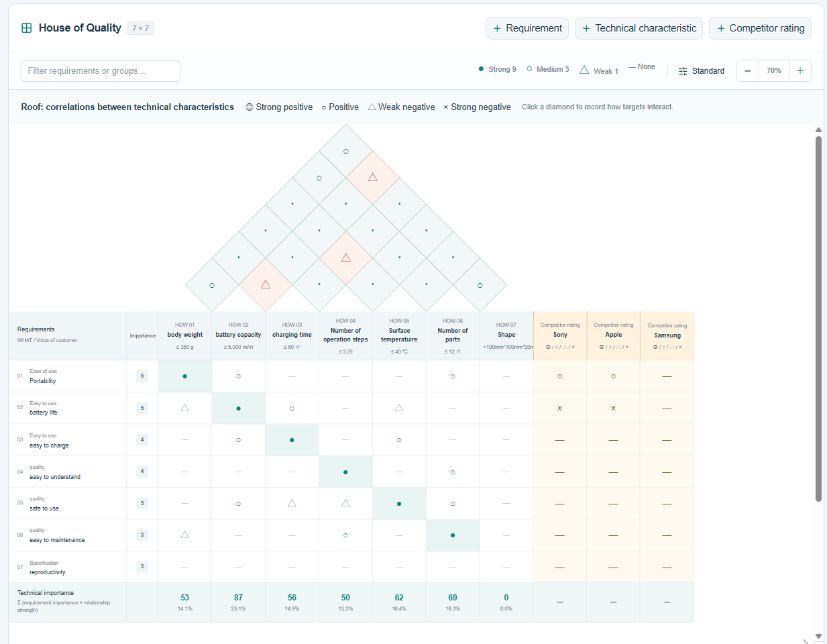
Task: Click medium relationship cell for Portability and battery capacity
Action: (x=239, y=376)
